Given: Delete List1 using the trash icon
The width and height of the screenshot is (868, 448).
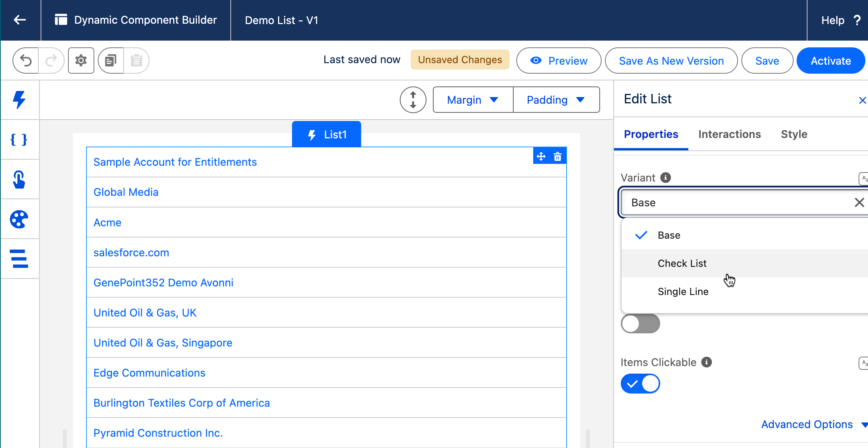Looking at the screenshot, I should point(558,156).
